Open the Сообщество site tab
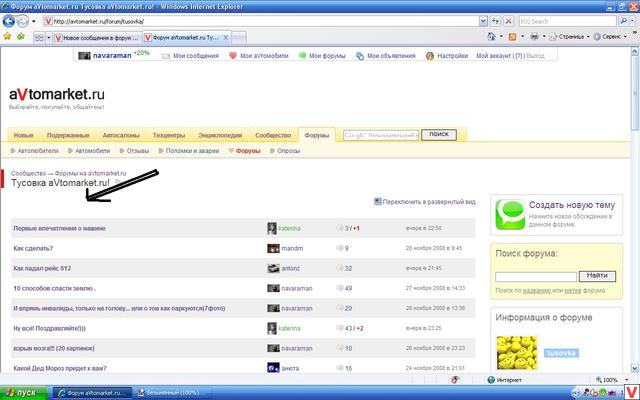The height and width of the screenshot is (400, 640). (x=273, y=135)
